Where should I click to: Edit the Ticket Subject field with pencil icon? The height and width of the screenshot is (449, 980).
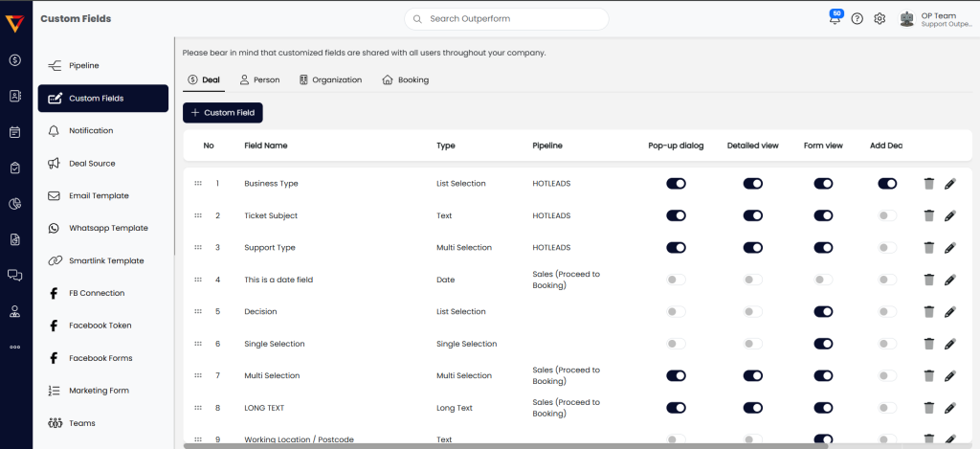pos(949,215)
